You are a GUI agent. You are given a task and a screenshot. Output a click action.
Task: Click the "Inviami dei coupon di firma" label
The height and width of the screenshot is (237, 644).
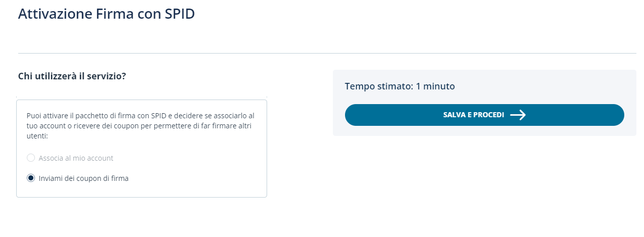pos(83,178)
